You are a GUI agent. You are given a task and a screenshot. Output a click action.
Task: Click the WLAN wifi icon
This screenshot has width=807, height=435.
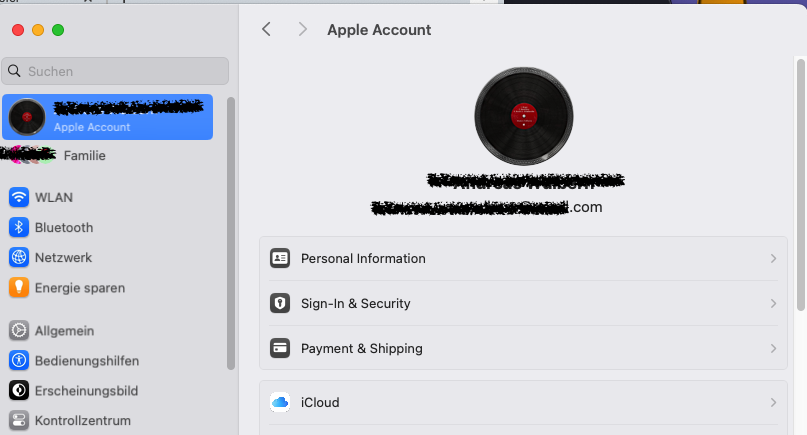click(x=19, y=197)
